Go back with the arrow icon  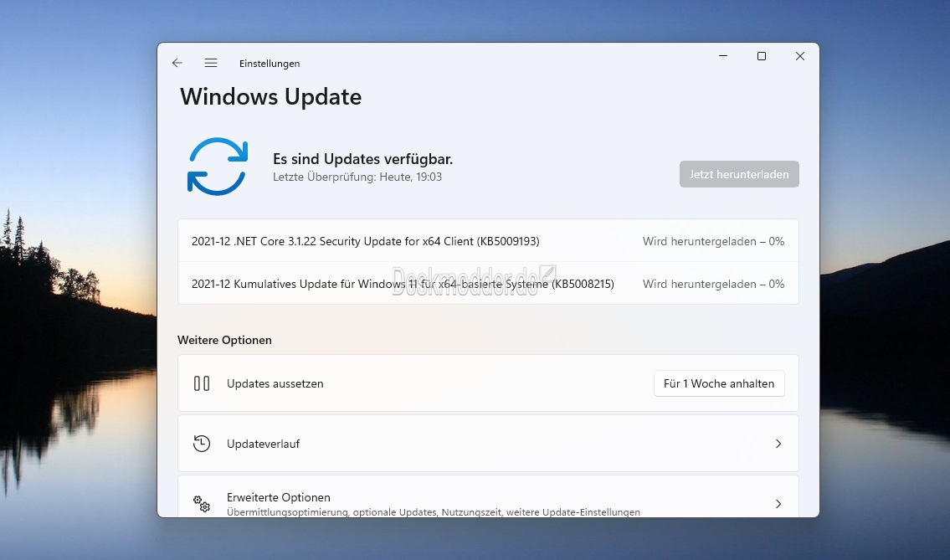point(177,63)
